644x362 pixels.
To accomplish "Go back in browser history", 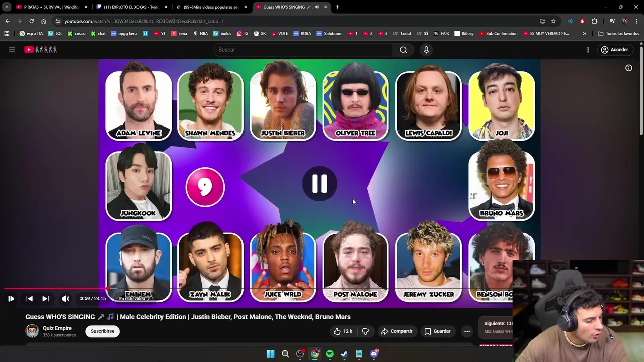I will [x=7, y=21].
